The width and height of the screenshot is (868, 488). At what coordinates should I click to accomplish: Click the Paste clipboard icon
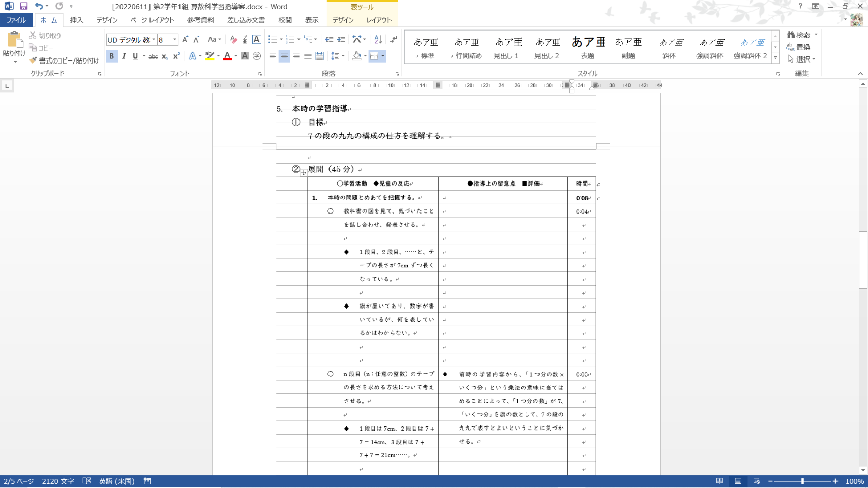coord(14,40)
